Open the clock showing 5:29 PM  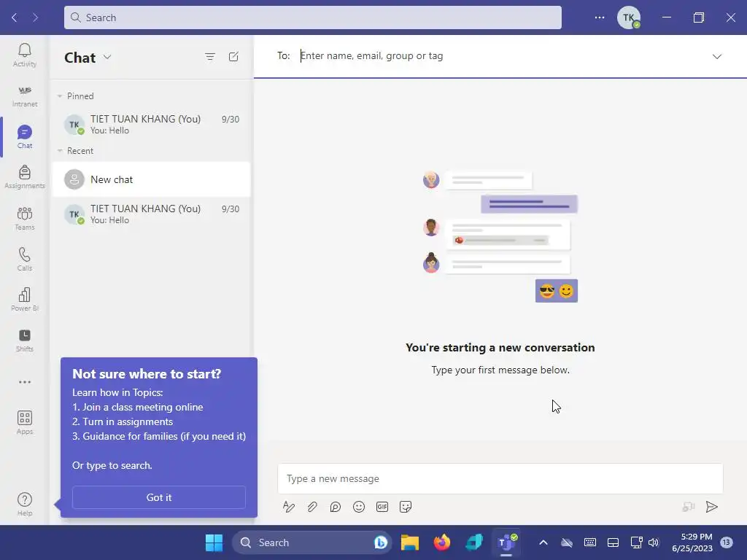coord(692,542)
